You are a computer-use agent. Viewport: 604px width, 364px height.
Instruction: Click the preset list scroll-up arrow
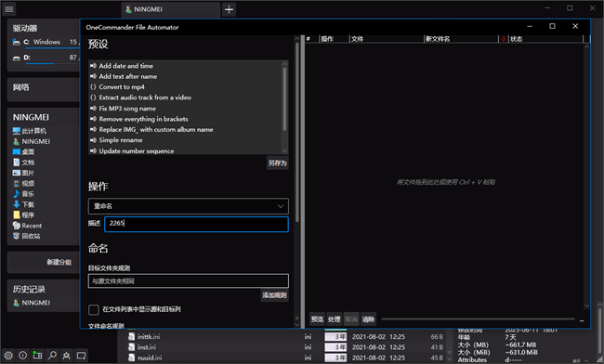284,63
